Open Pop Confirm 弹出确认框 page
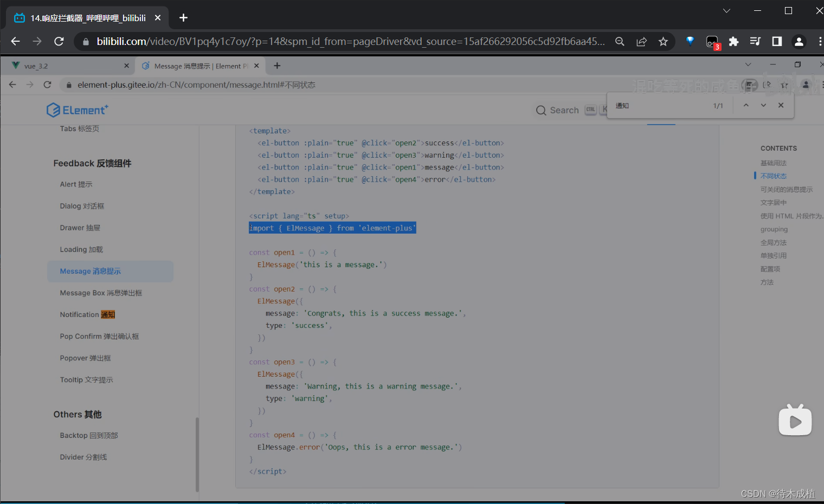 tap(99, 336)
